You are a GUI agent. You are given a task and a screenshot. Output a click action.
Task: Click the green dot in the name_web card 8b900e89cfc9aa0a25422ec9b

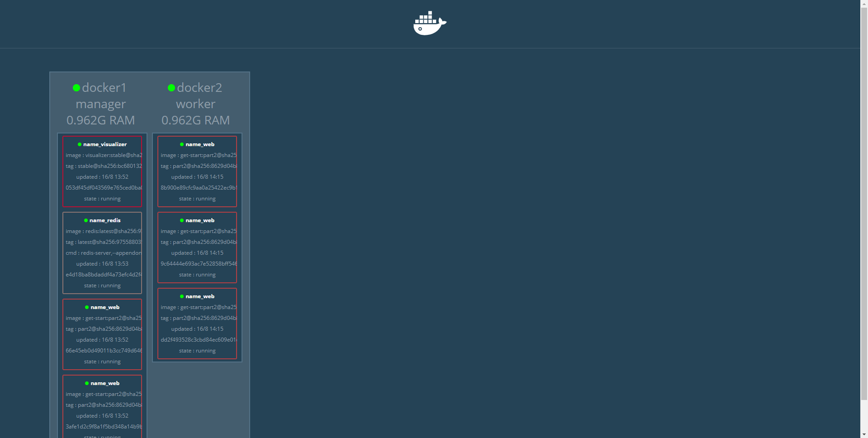tap(182, 145)
